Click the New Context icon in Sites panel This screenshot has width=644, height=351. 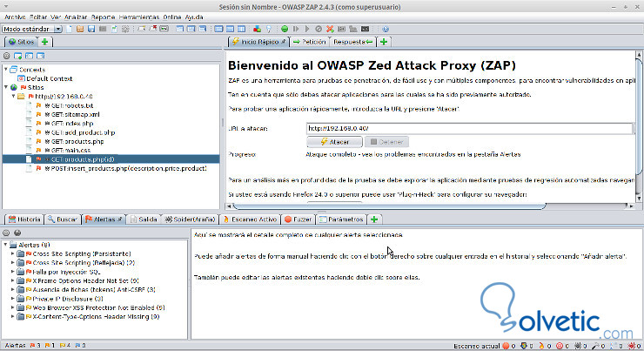pyautogui.click(x=17, y=56)
